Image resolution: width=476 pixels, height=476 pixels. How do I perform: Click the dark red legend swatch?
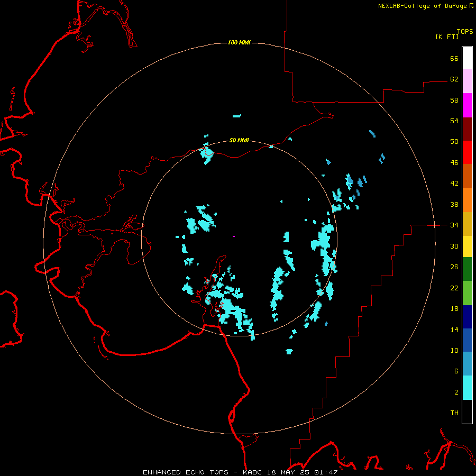click(467, 129)
